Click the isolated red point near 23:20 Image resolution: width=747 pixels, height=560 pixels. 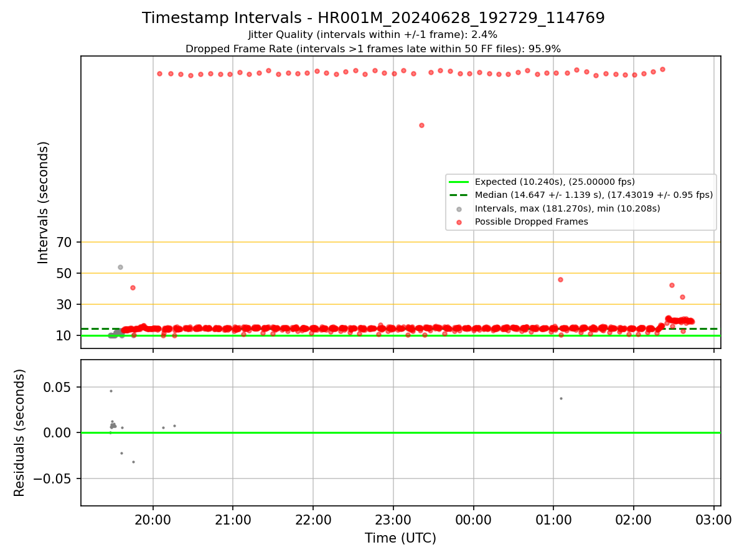pyautogui.click(x=421, y=125)
